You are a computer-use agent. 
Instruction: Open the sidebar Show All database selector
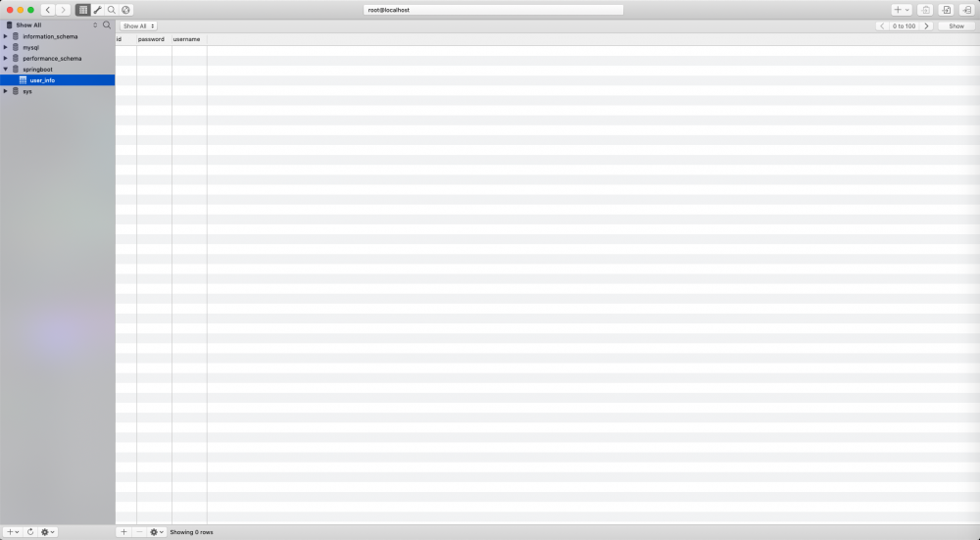click(56, 25)
